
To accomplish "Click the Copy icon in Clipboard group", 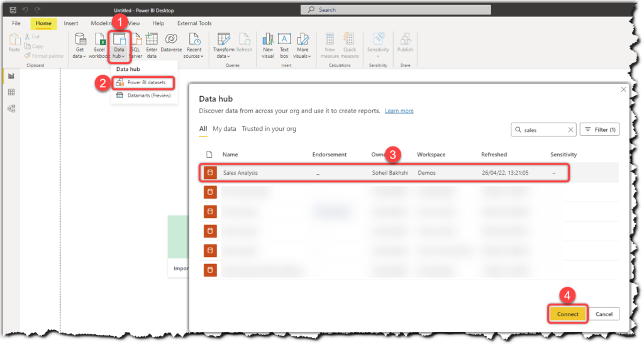I will tap(27, 46).
